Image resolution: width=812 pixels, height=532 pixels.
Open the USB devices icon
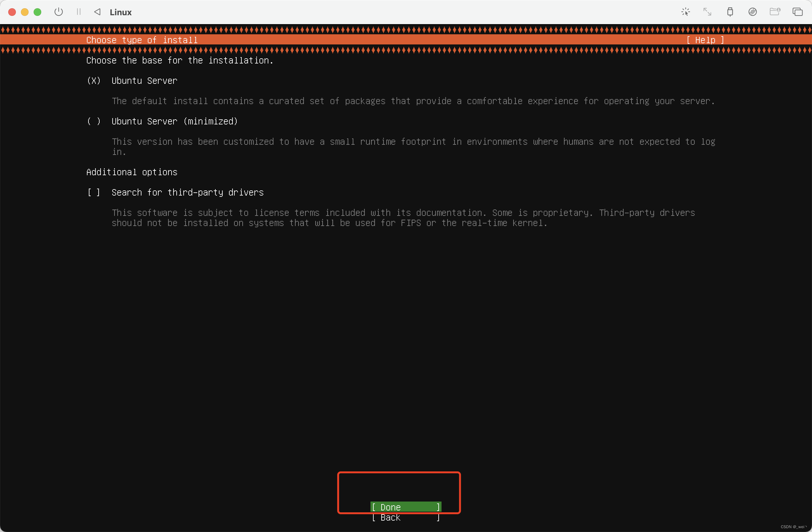pyautogui.click(x=730, y=12)
